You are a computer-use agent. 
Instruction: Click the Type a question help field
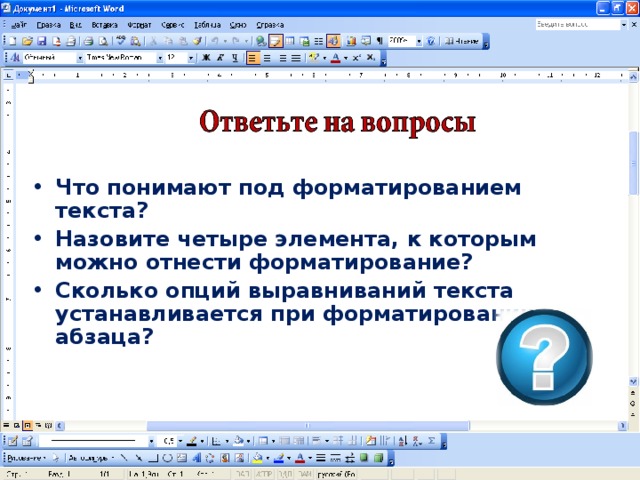point(578,24)
